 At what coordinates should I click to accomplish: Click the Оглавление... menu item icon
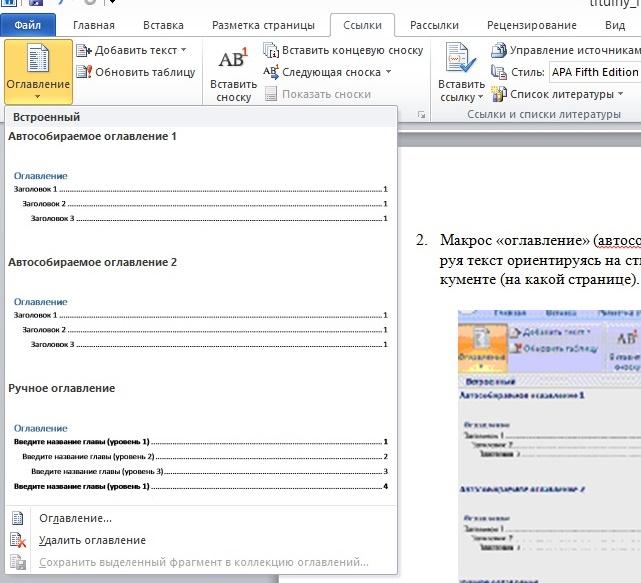pyautogui.click(x=18, y=518)
